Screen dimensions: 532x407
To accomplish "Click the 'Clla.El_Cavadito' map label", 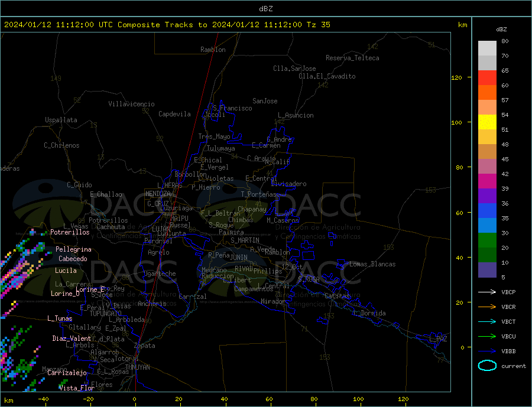I will [x=327, y=76].
